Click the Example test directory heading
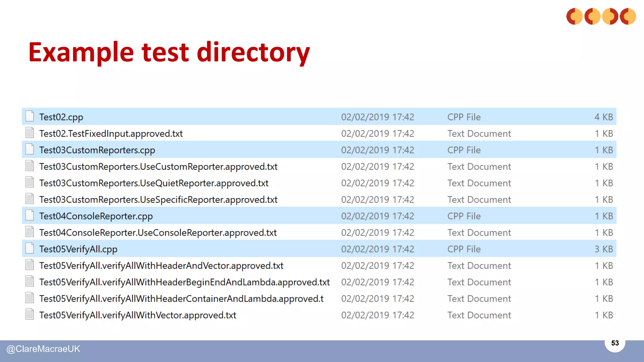The image size is (644, 362). (x=169, y=53)
